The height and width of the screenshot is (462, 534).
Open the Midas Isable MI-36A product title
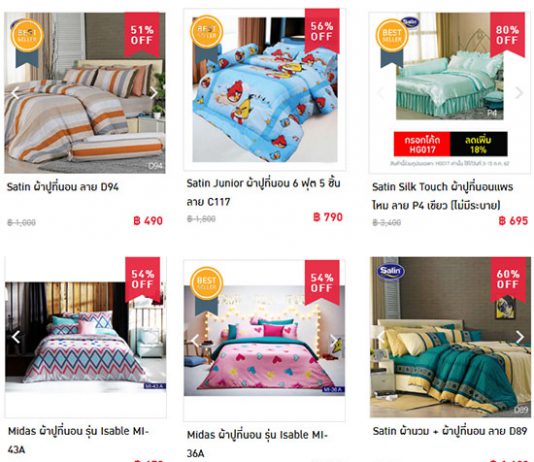coord(257,444)
